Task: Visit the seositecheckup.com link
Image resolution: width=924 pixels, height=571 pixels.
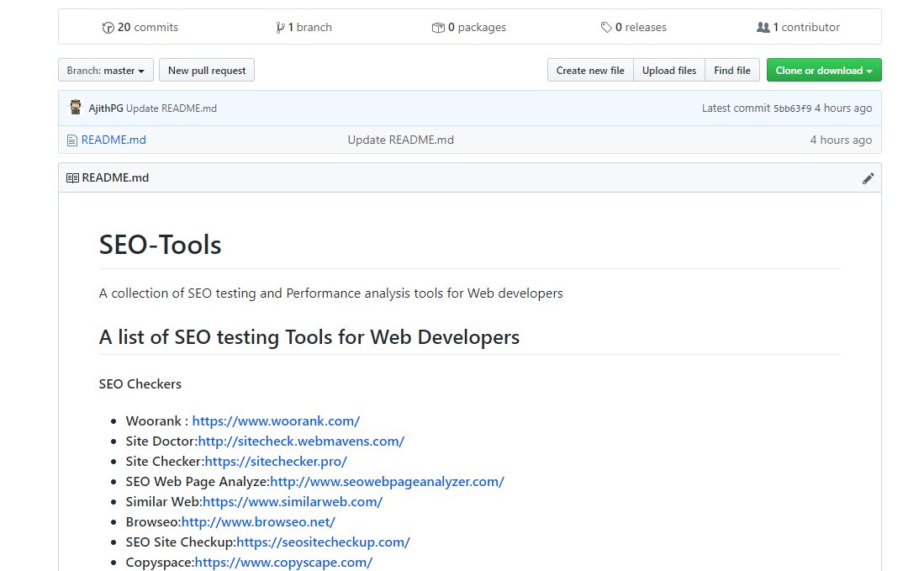Action: (323, 542)
